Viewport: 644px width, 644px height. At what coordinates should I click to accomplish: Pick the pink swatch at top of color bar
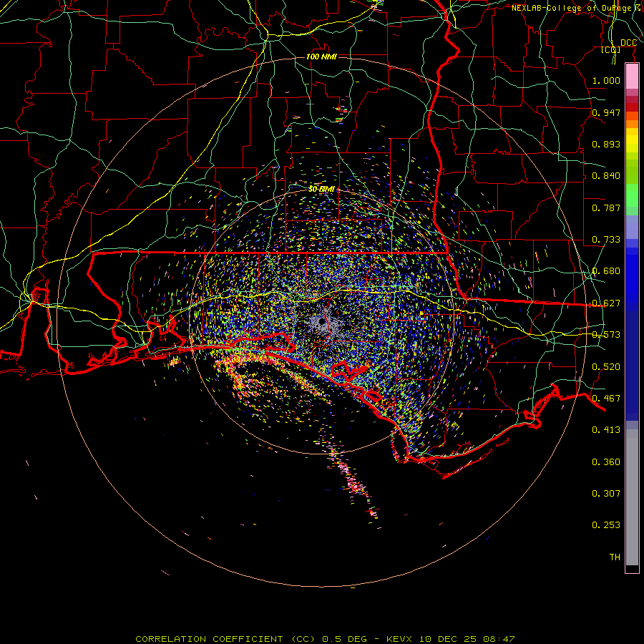point(632,76)
